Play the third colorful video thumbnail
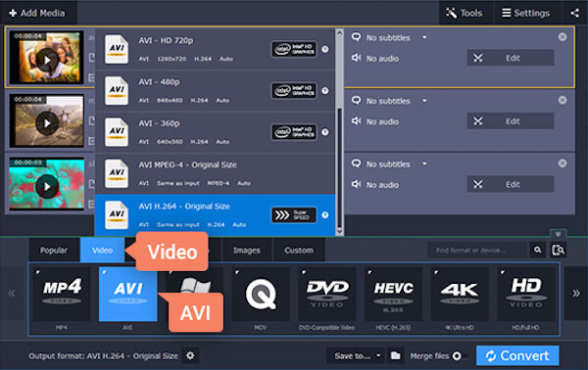Image resolution: width=588 pixels, height=370 pixels. (47, 186)
